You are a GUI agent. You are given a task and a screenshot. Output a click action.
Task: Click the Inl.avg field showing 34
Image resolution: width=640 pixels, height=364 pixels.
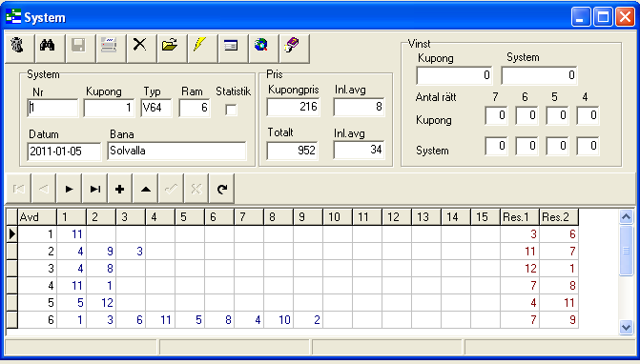[x=359, y=150]
